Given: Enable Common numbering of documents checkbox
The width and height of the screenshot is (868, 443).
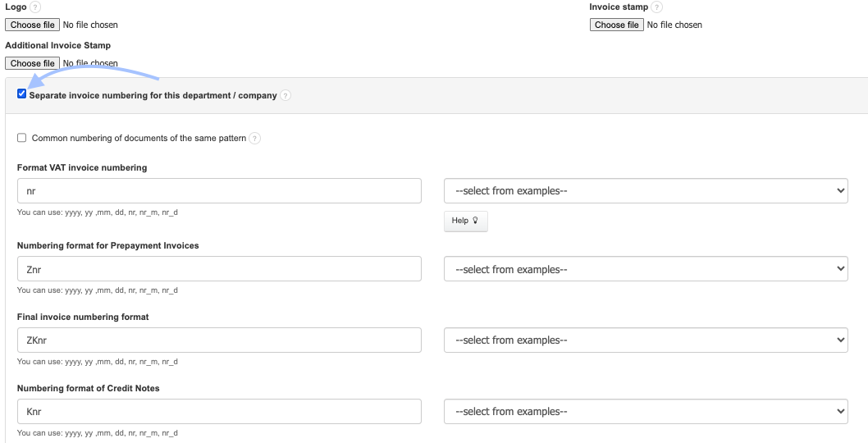Looking at the screenshot, I should click(22, 138).
